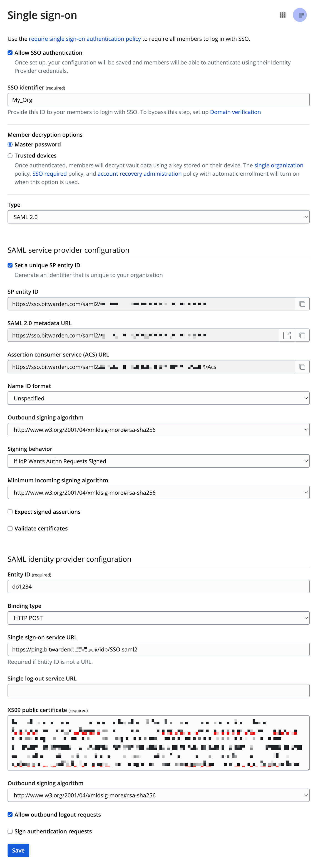Enable Expect signed assertions
The height and width of the screenshot is (868, 318).
pyautogui.click(x=10, y=512)
